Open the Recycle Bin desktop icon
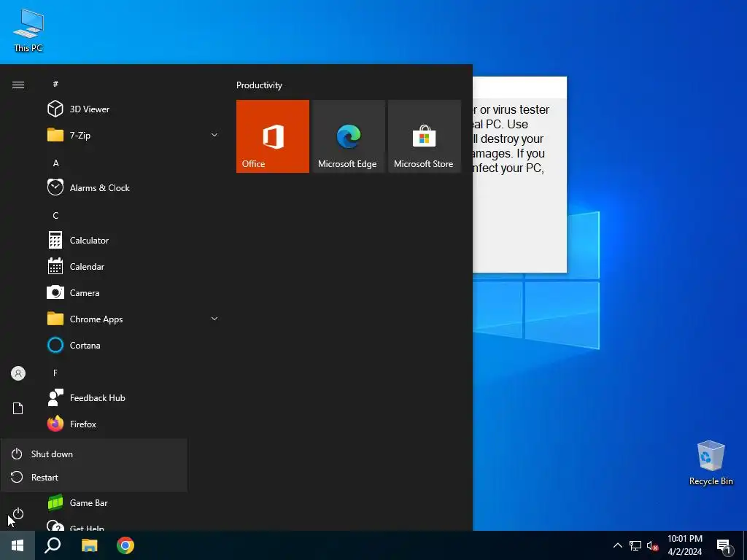Image resolution: width=747 pixels, height=560 pixels. [711, 463]
